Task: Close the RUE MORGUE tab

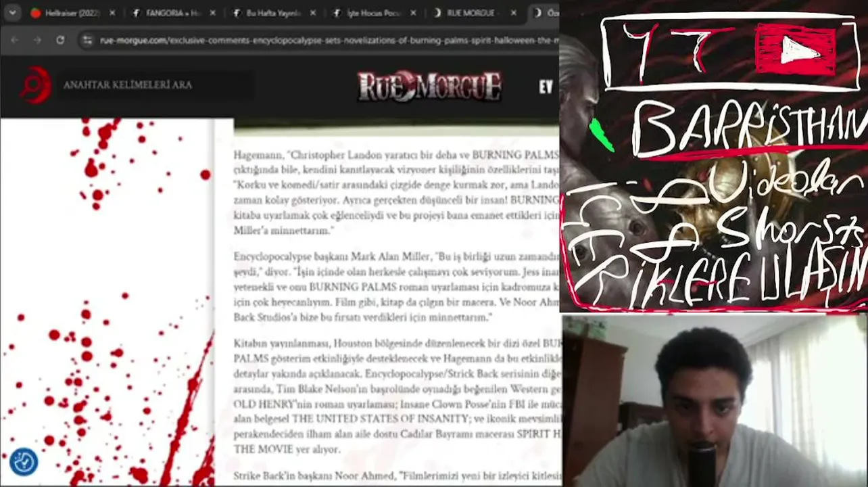Action: (514, 13)
